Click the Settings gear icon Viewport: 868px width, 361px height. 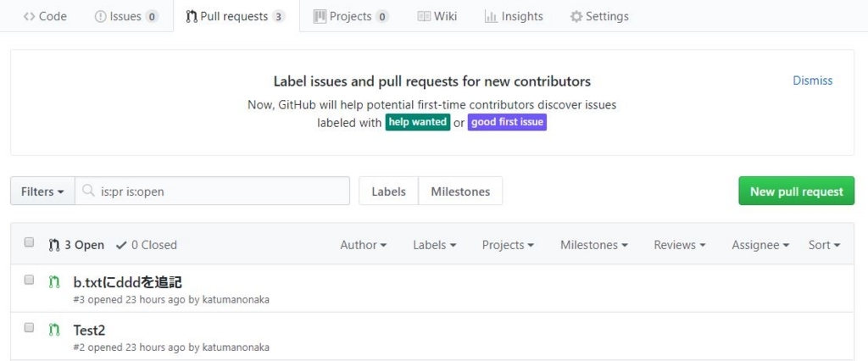576,16
